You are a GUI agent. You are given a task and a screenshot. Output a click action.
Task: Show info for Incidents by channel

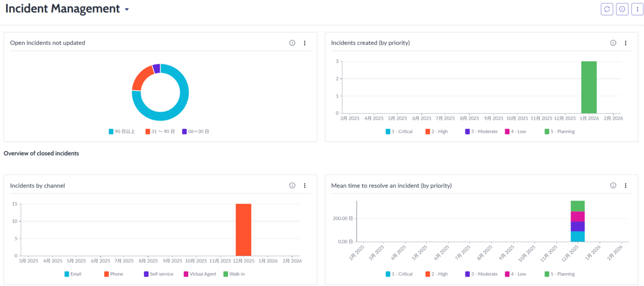point(292,185)
